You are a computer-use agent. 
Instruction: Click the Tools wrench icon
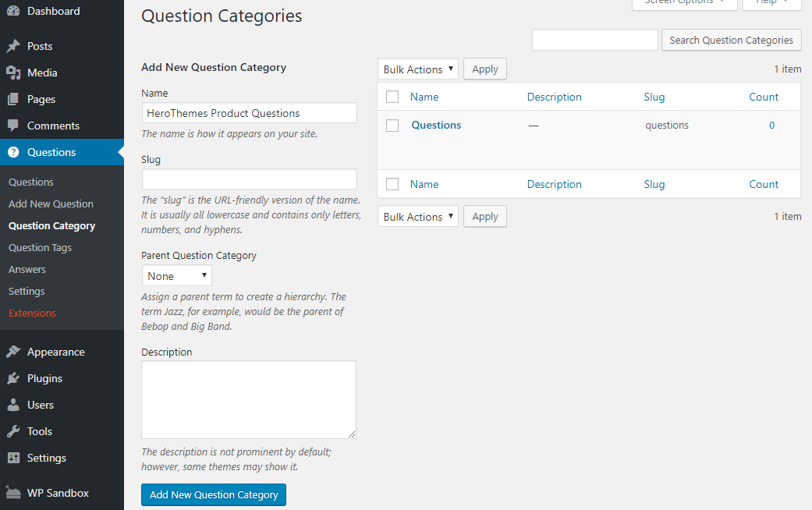[x=13, y=431]
